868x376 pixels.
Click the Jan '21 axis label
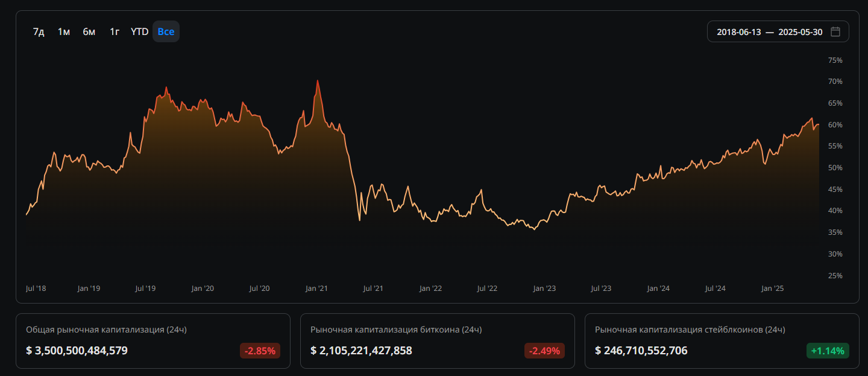316,288
